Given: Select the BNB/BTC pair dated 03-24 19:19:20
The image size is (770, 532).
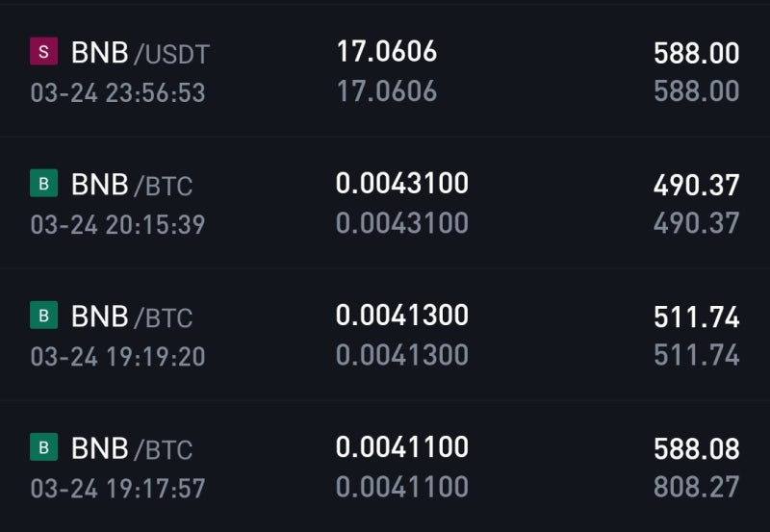Looking at the screenshot, I should tap(132, 317).
